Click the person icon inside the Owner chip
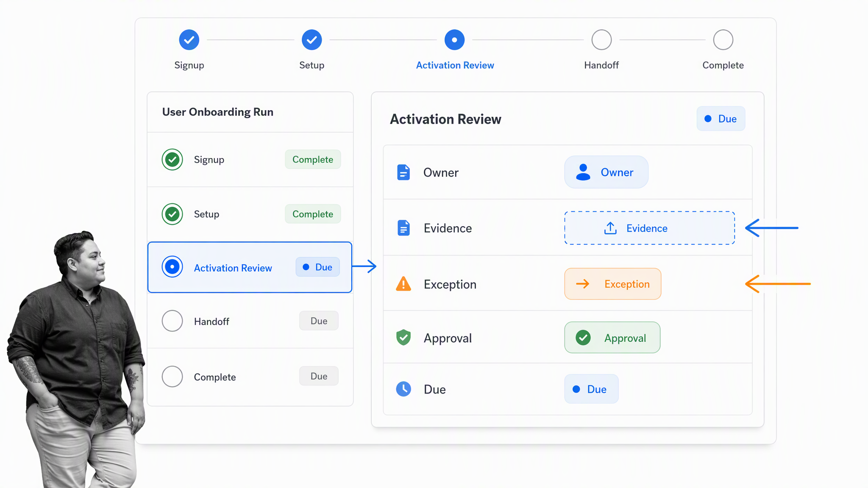Viewport: 868px width, 488px height. tap(583, 172)
